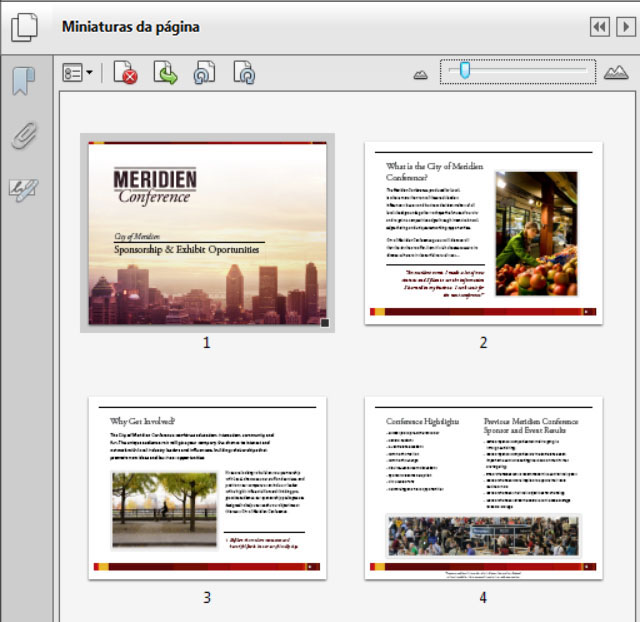Select page 2 thumbnail with market photo
Screen dimensions: 640x622
click(483, 233)
